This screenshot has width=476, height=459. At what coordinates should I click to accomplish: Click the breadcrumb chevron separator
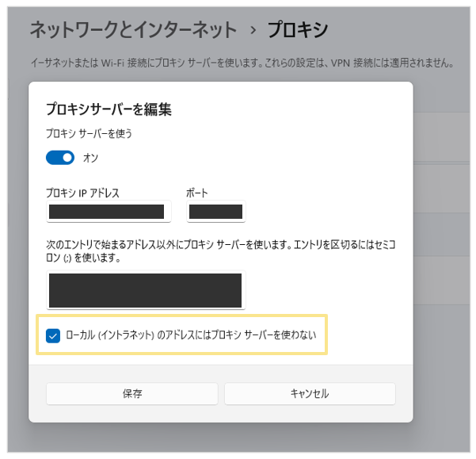pyautogui.click(x=253, y=31)
